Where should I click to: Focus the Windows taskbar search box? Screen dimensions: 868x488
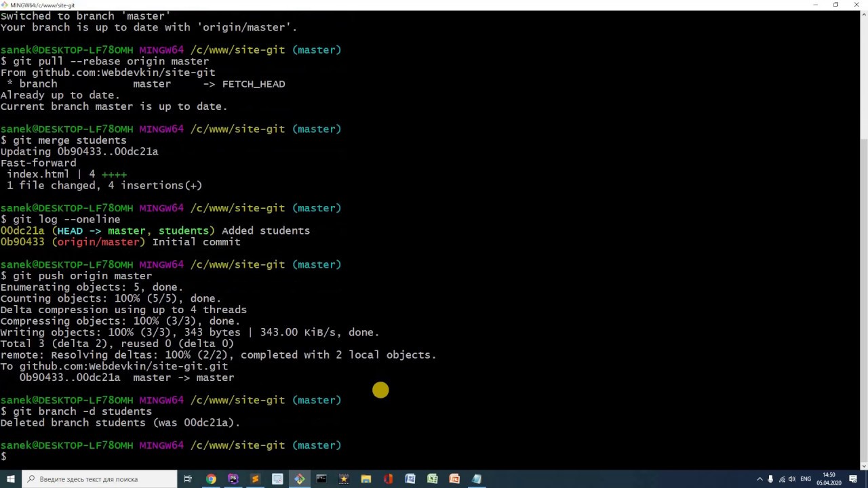(x=100, y=479)
